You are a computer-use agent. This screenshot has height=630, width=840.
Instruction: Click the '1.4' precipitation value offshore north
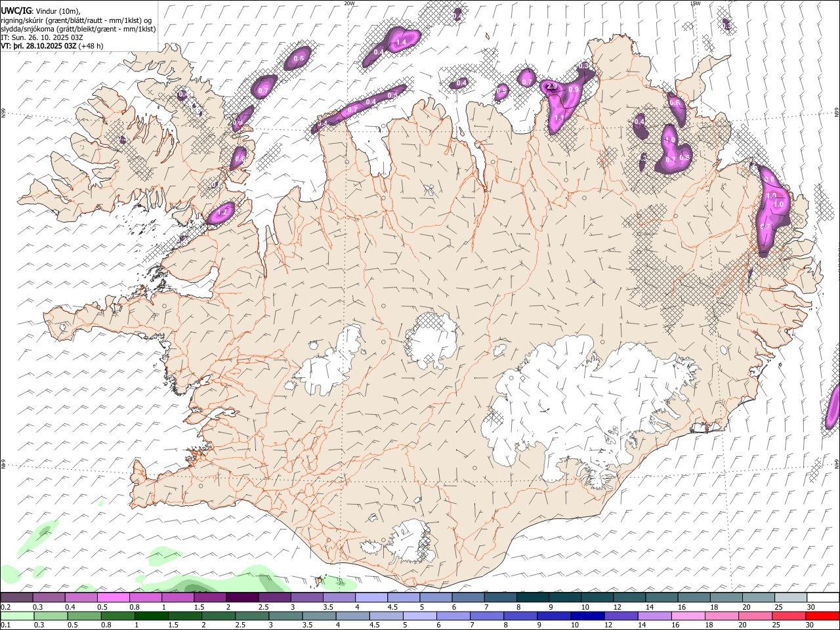(x=402, y=42)
